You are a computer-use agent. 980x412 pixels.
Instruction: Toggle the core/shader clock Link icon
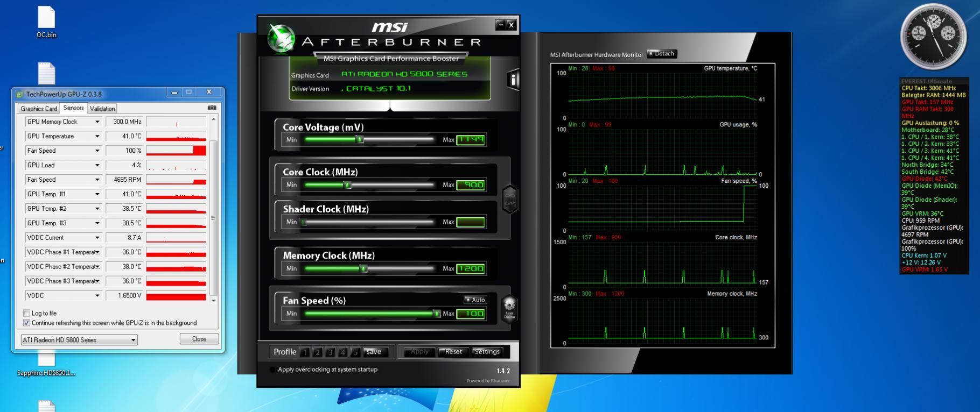(510, 199)
